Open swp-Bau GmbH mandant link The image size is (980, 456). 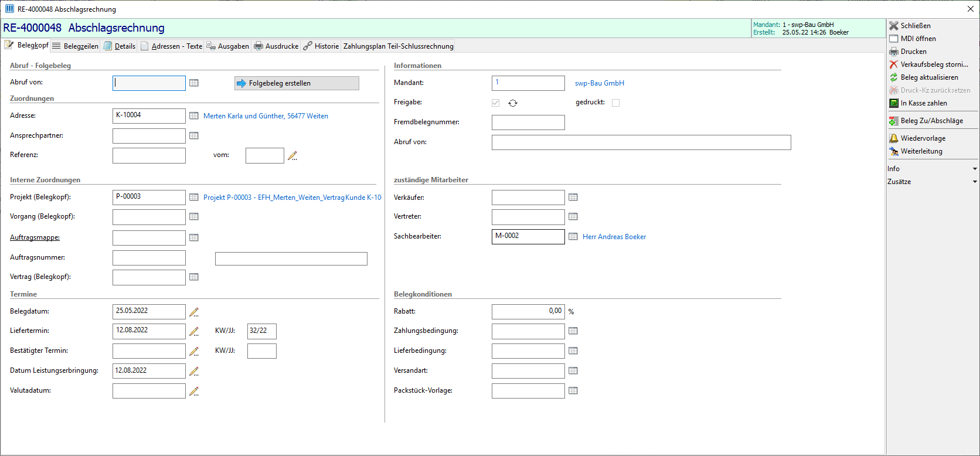coord(600,83)
